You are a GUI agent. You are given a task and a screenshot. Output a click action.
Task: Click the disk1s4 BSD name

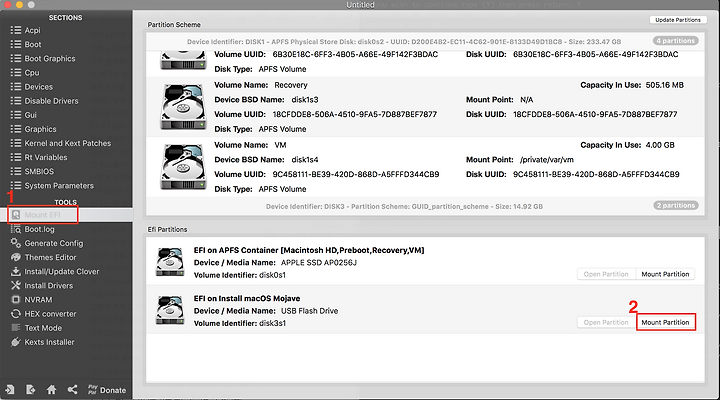click(305, 160)
